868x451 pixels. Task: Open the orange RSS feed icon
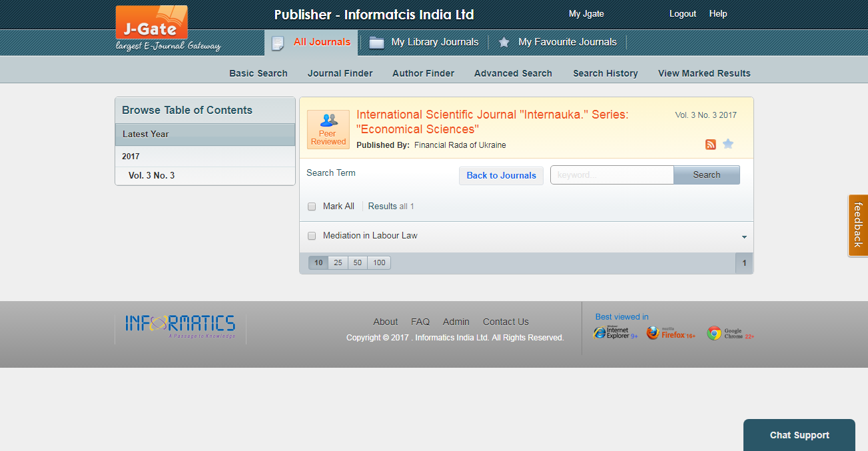tap(711, 145)
